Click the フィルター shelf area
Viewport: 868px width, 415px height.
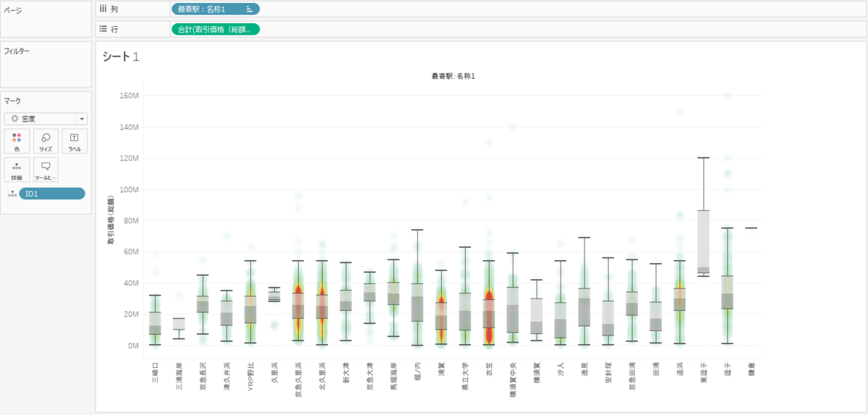click(x=46, y=65)
